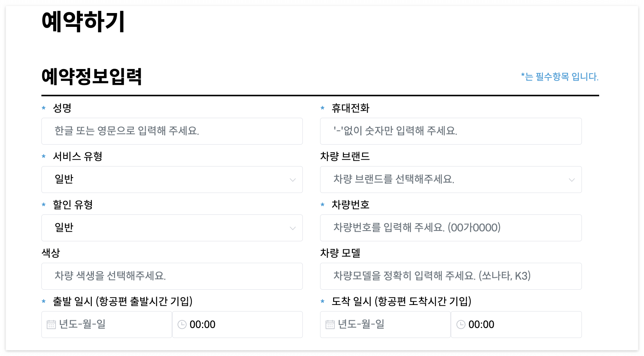Click the 성명 name input field

coord(172,131)
